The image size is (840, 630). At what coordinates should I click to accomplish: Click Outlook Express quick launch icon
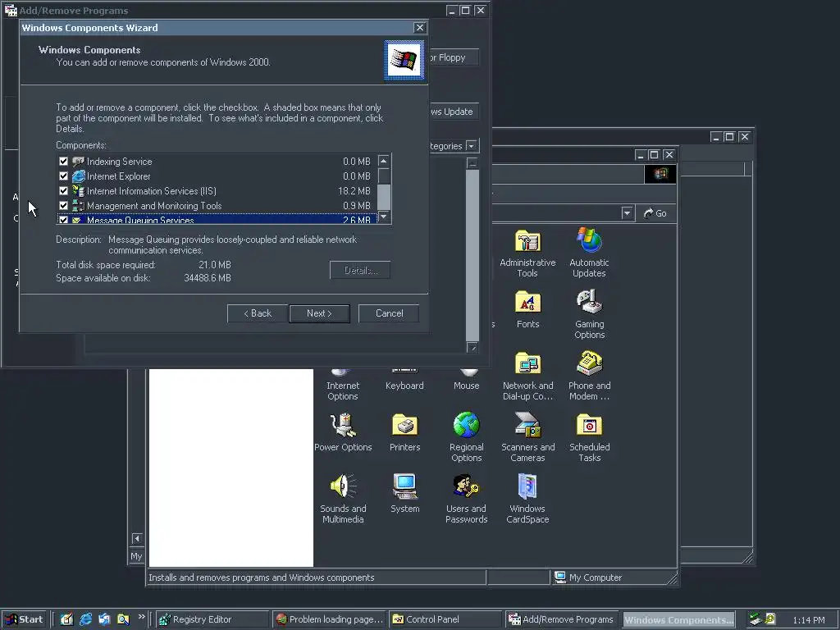point(104,620)
